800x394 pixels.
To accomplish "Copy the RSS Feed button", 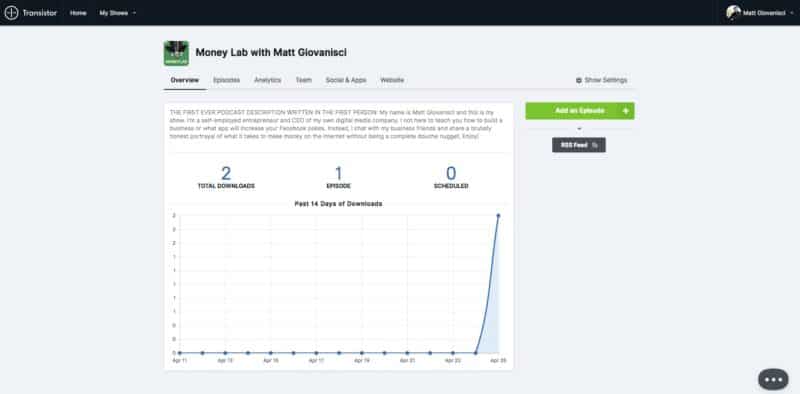I will (579, 145).
